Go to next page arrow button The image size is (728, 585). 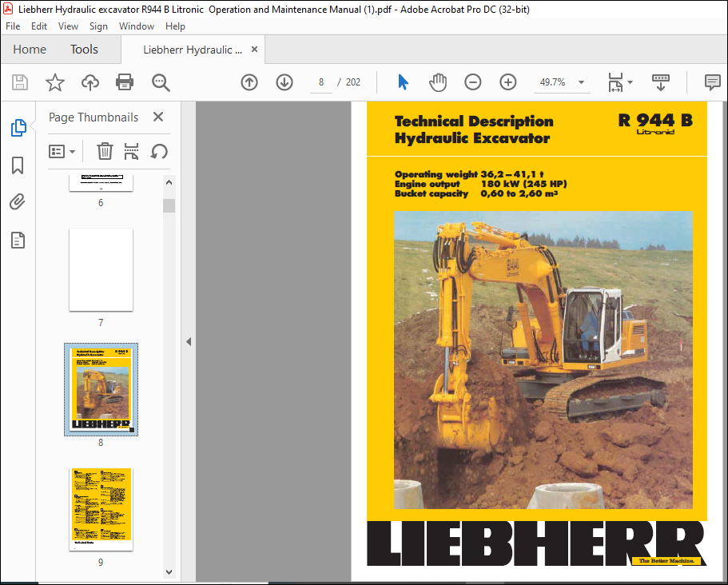284,82
